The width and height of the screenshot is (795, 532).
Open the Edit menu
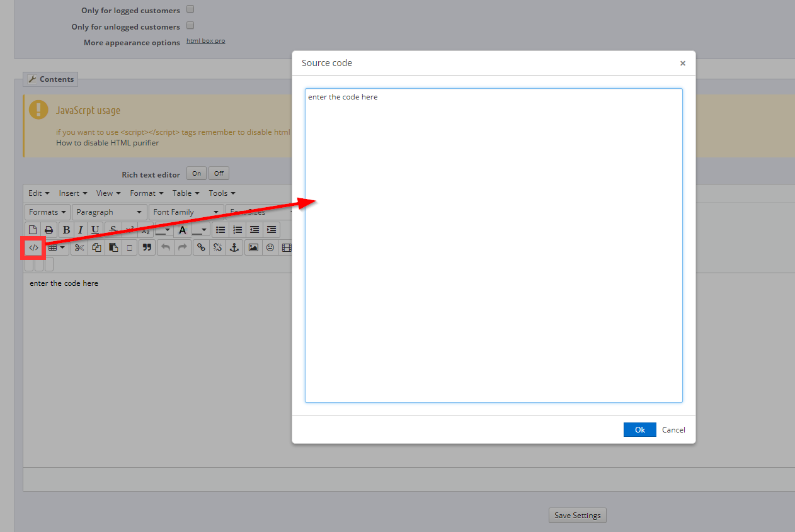(x=38, y=193)
